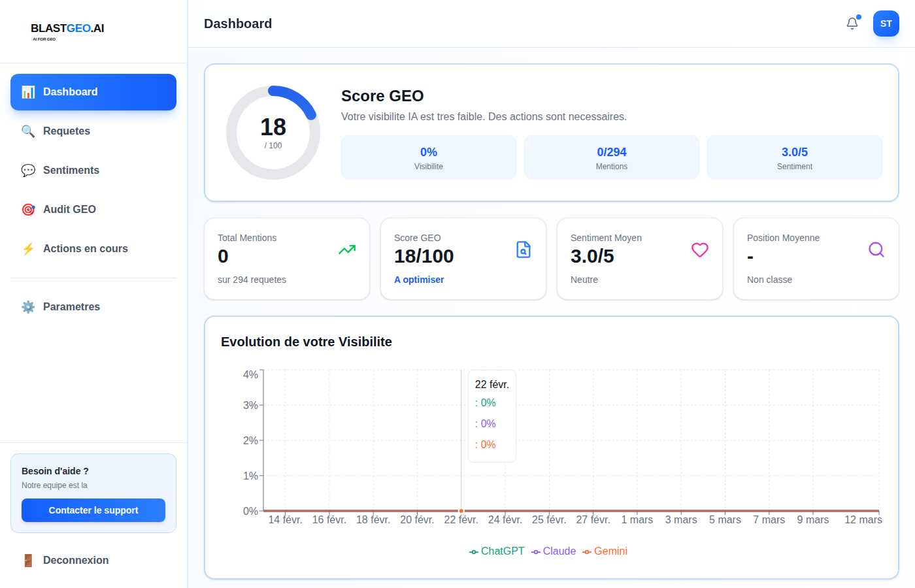The width and height of the screenshot is (915, 588).
Task: Click the Audit GEO target icon
Action: pyautogui.click(x=28, y=210)
